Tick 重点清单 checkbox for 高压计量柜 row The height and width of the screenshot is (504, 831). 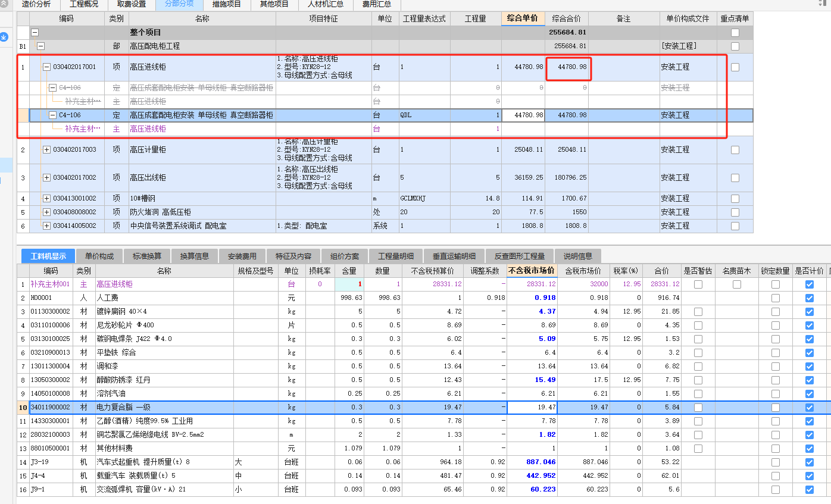tap(735, 150)
